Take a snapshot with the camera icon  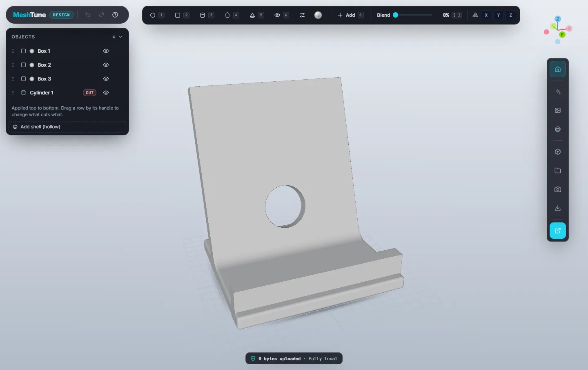[x=558, y=189]
